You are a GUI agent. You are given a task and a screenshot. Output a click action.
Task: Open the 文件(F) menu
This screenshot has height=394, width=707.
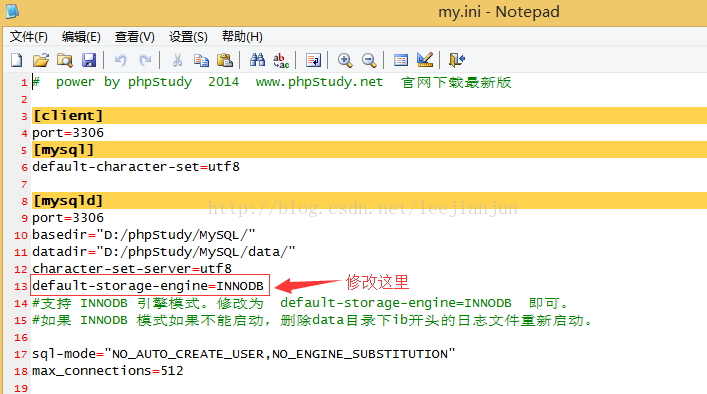28,37
